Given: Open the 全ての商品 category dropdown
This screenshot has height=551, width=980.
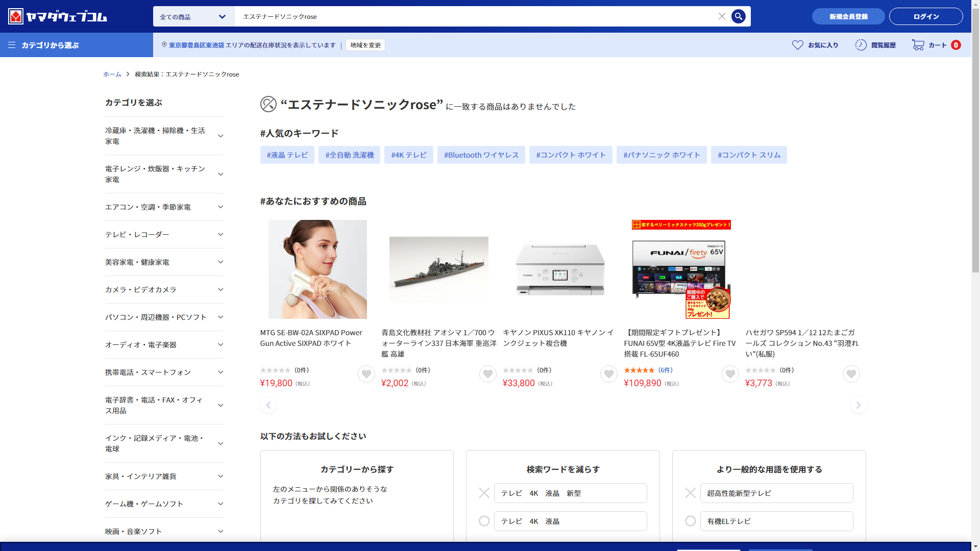Looking at the screenshot, I should point(193,16).
